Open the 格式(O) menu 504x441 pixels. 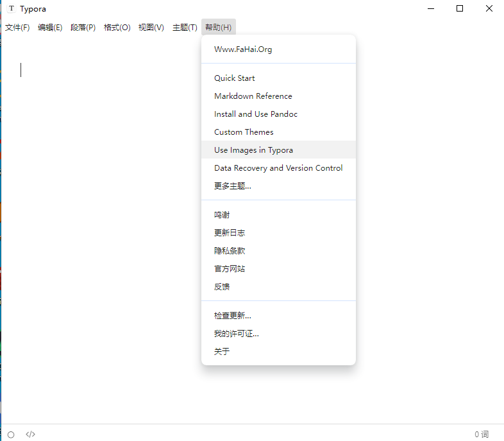pos(117,28)
